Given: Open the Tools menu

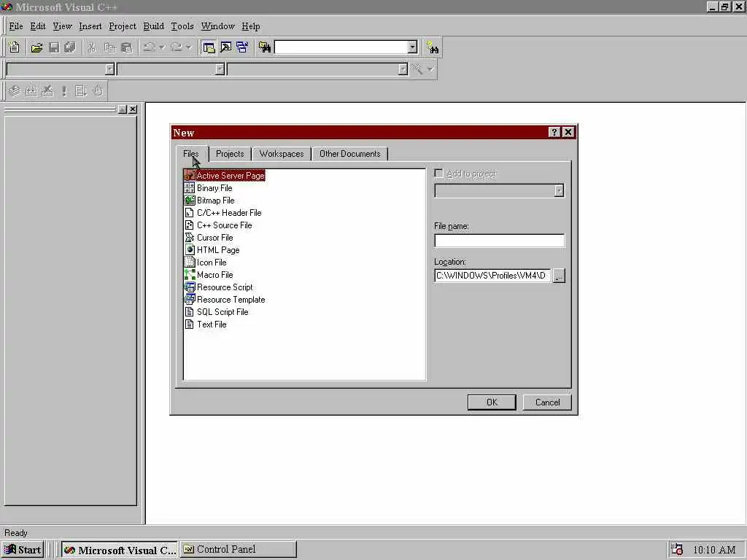Looking at the screenshot, I should point(182,26).
